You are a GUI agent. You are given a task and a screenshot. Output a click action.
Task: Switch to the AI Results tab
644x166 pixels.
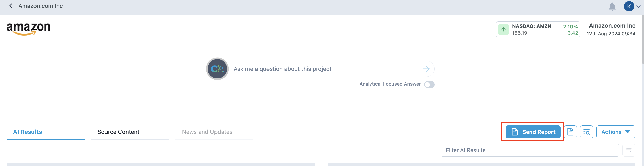point(28,132)
